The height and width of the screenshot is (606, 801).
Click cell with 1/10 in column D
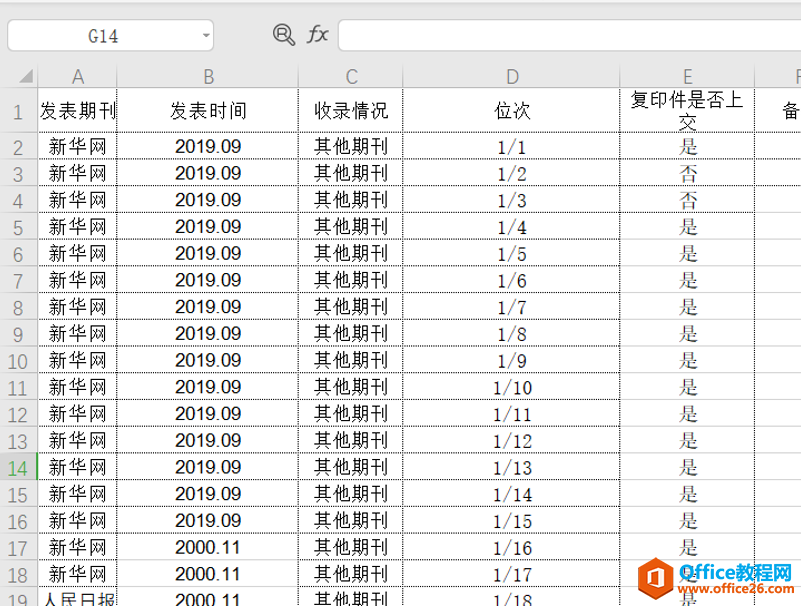pos(512,387)
